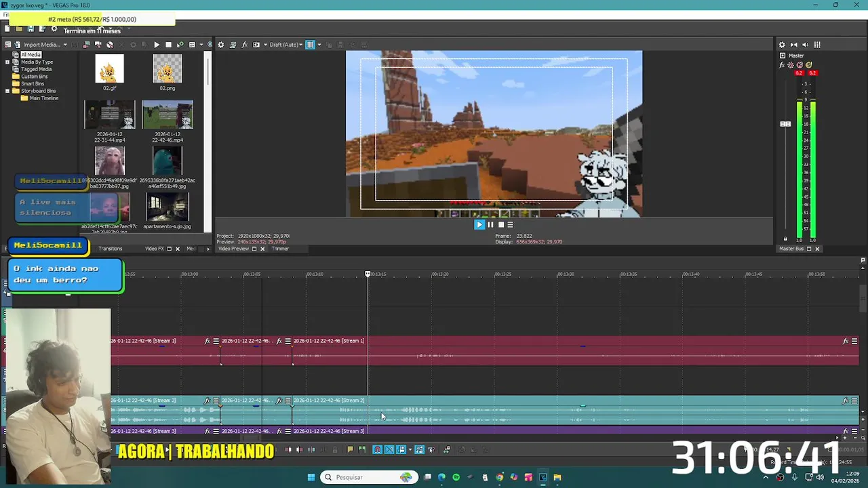Pause playback under the video preview
The image size is (868, 488).
(490, 225)
